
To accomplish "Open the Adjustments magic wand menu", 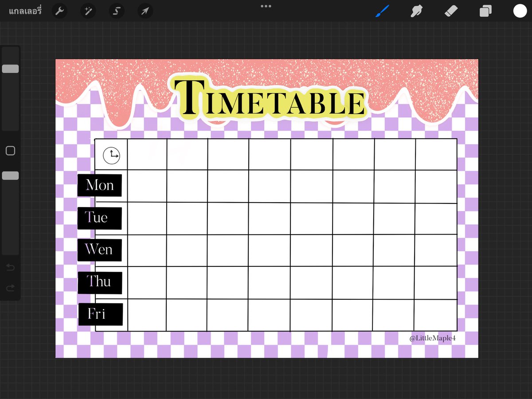I will 88,11.
